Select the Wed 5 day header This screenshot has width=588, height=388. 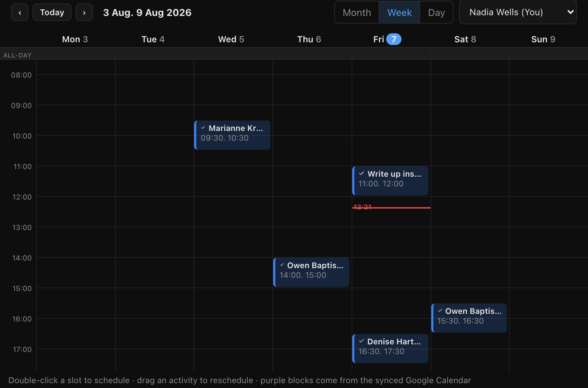[x=231, y=39]
